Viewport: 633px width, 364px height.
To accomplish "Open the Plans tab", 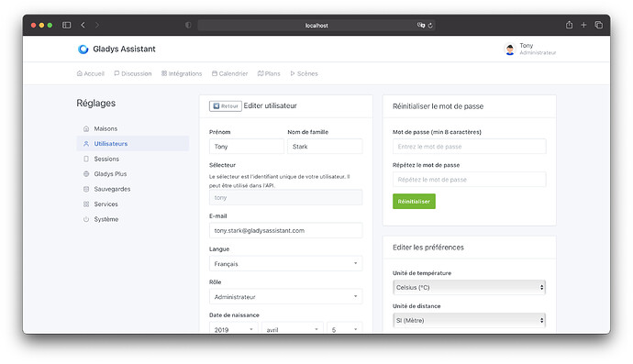I will tap(269, 73).
